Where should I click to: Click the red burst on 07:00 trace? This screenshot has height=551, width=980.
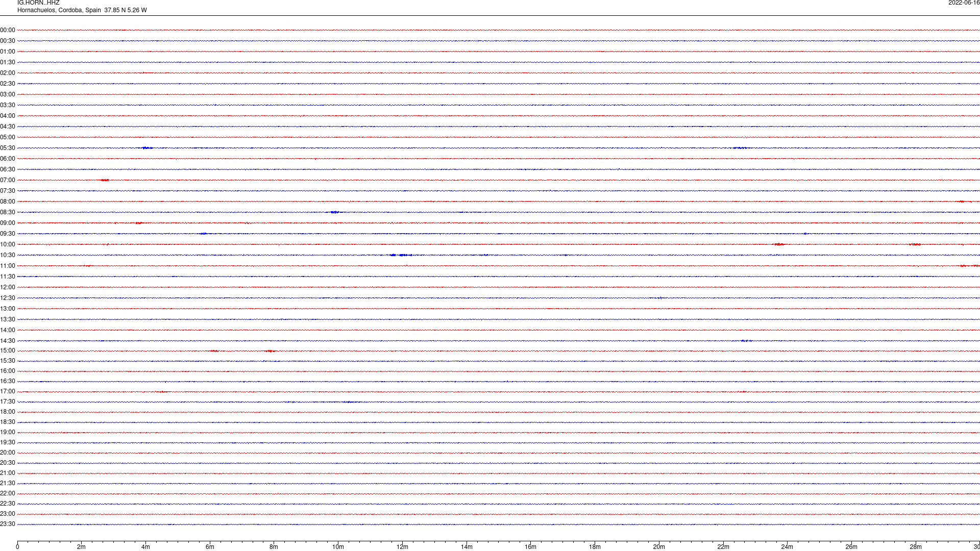click(105, 180)
